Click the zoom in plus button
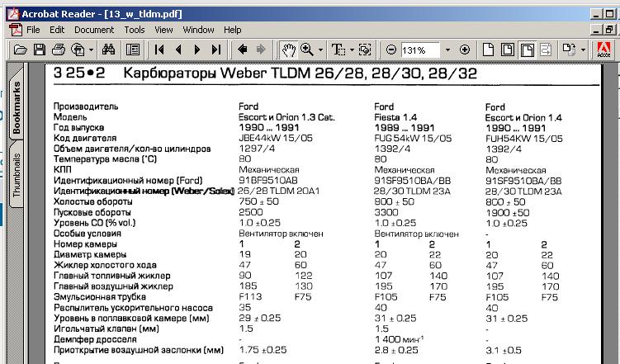 click(465, 50)
